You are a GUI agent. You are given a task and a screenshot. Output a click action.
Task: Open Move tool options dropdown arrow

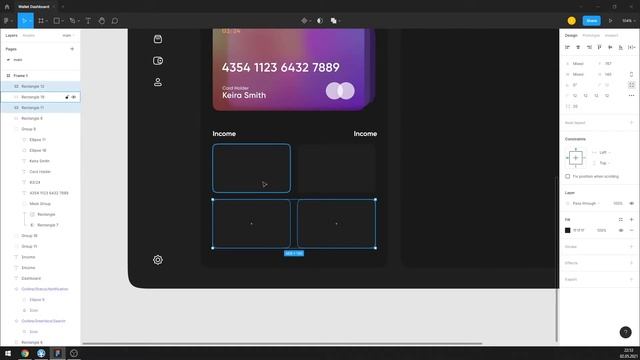coord(31,21)
